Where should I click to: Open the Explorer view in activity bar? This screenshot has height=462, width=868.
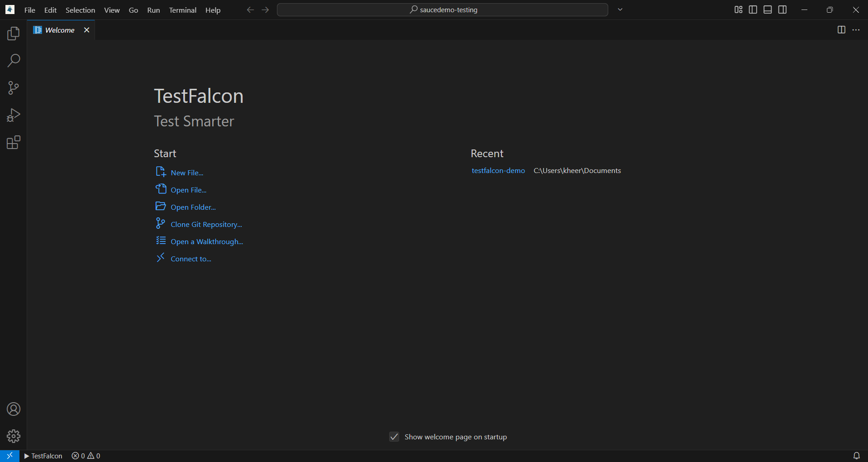point(14,33)
